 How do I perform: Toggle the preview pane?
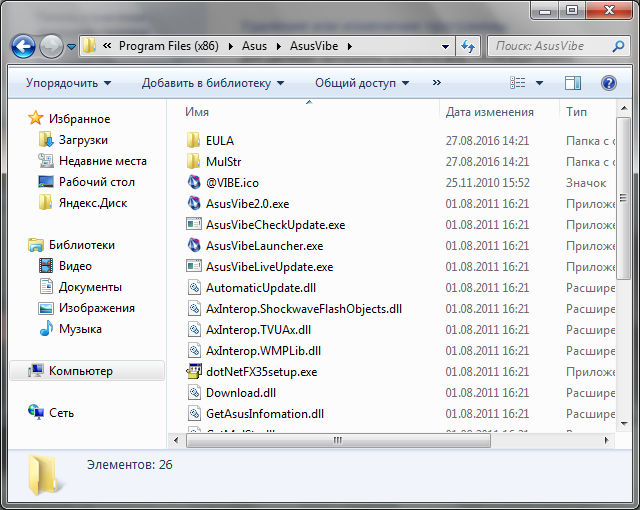click(573, 83)
